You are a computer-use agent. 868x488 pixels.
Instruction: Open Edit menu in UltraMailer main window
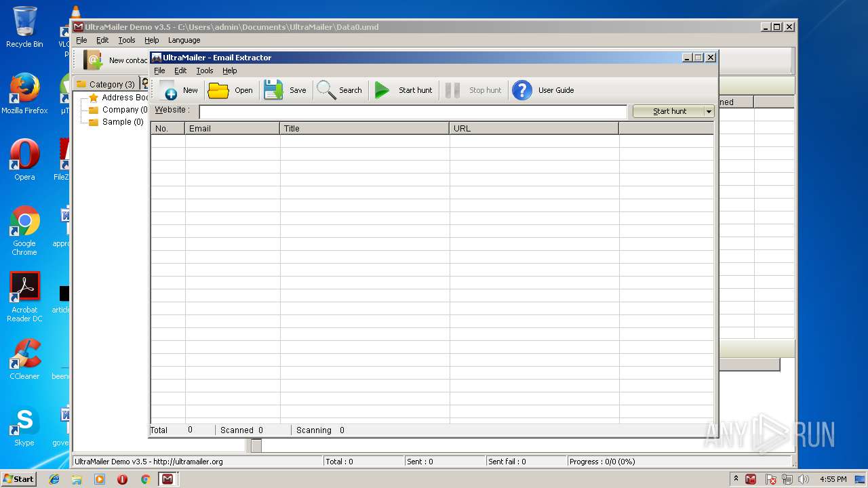coord(102,40)
